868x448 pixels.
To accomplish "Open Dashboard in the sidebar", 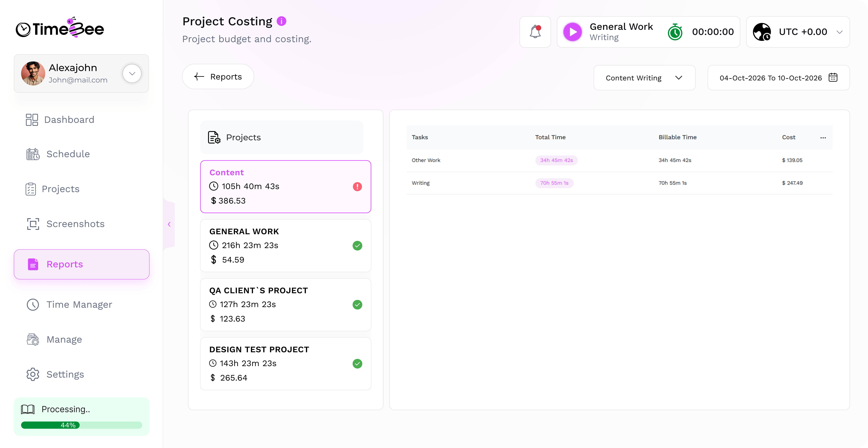I will (60, 120).
